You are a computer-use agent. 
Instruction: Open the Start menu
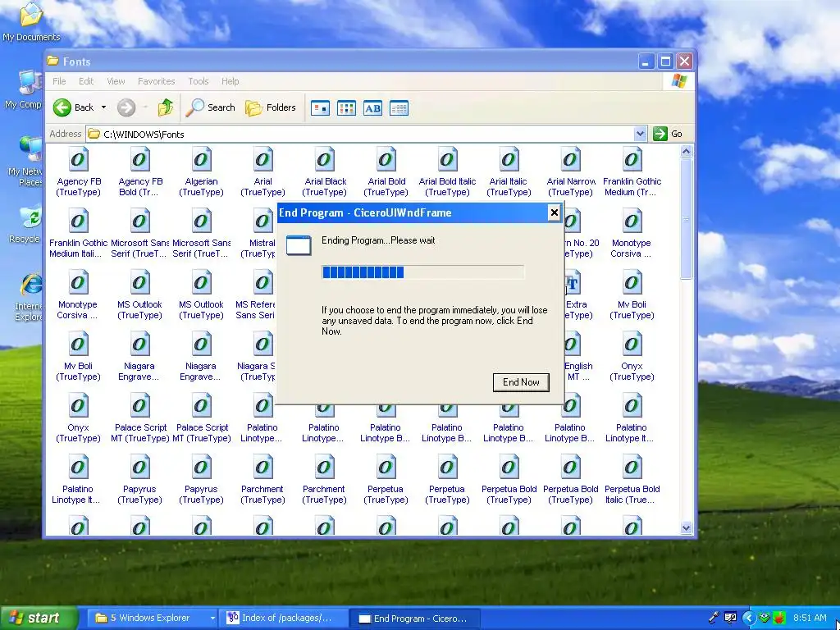38,619
